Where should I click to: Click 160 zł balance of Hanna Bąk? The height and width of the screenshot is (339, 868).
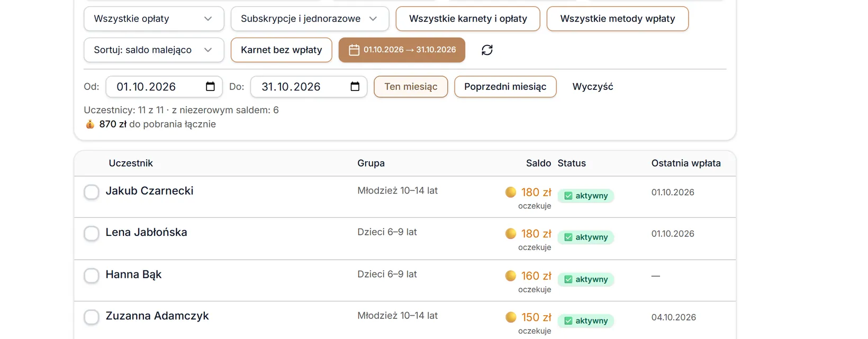(536, 276)
